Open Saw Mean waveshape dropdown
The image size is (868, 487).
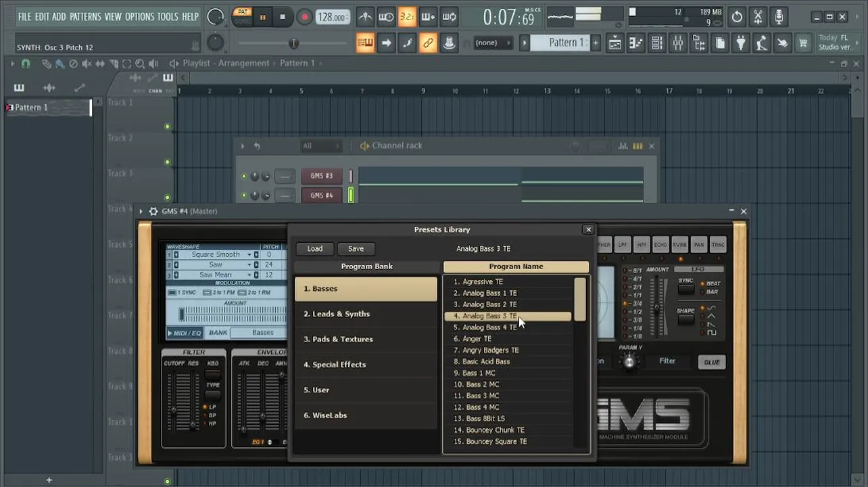pyautogui.click(x=249, y=275)
